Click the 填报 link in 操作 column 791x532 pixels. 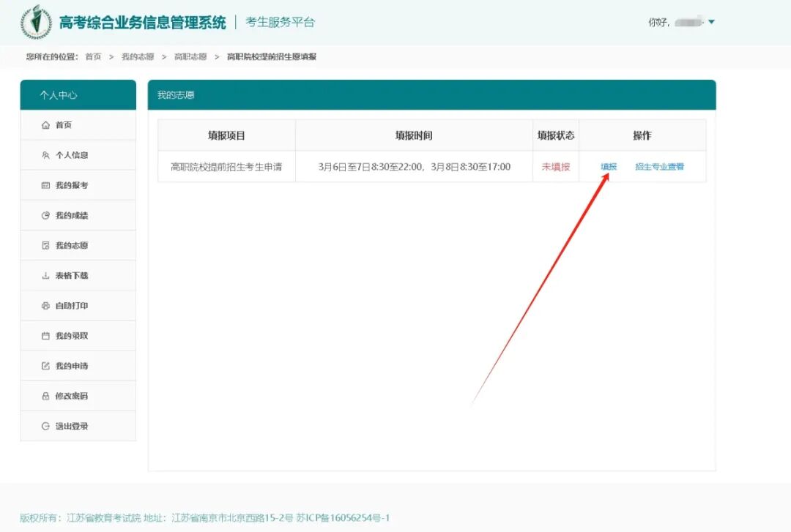click(609, 167)
